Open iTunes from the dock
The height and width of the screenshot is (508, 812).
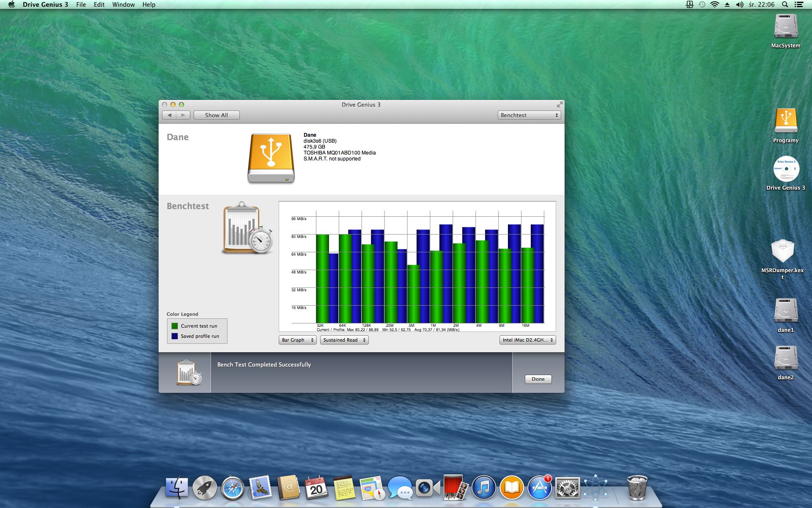[x=484, y=488]
